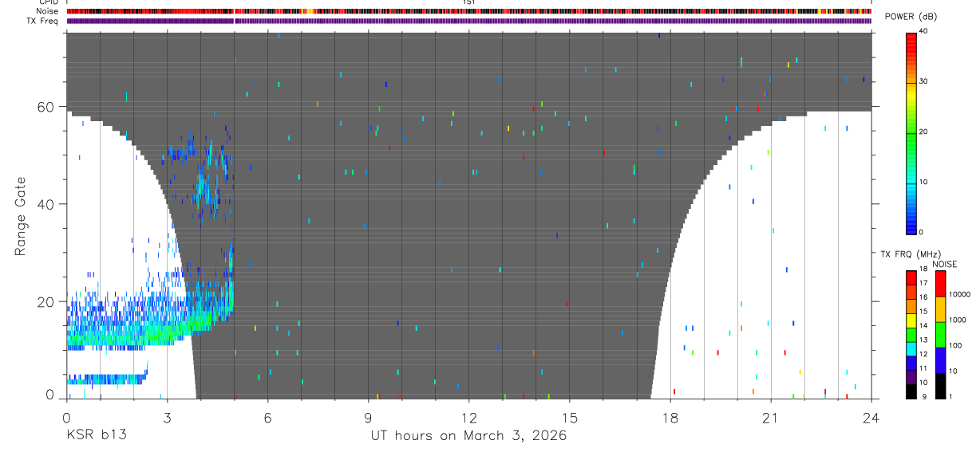Viewport: 980px width, 452px height.
Task: Click the 12 label on TX FRQ legend
Action: click(923, 353)
